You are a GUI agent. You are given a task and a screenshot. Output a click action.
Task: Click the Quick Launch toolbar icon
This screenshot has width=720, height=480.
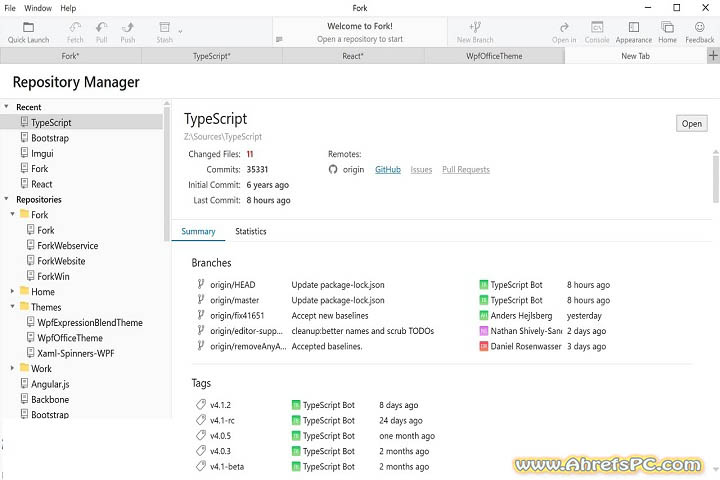point(29,27)
